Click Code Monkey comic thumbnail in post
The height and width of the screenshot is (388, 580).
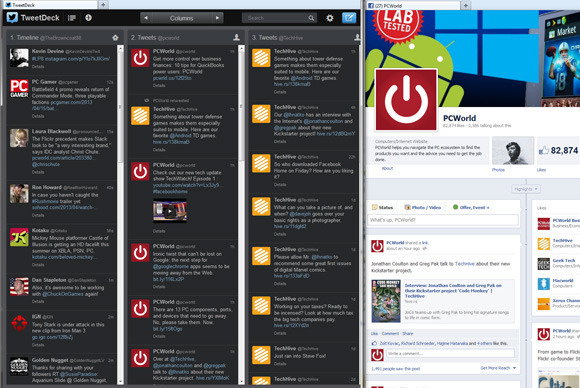pyautogui.click(x=386, y=301)
